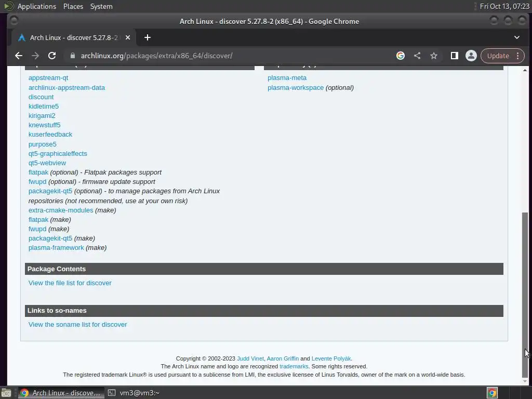Close the Arch Linux discover tab

128,37
